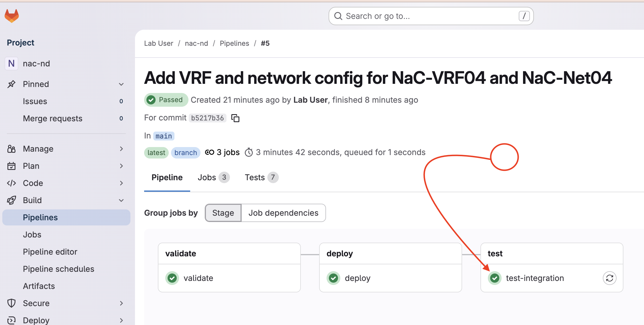Screen dimensions: 644x325
Task: Open Issues in the sidebar
Action: [x=66, y=101]
